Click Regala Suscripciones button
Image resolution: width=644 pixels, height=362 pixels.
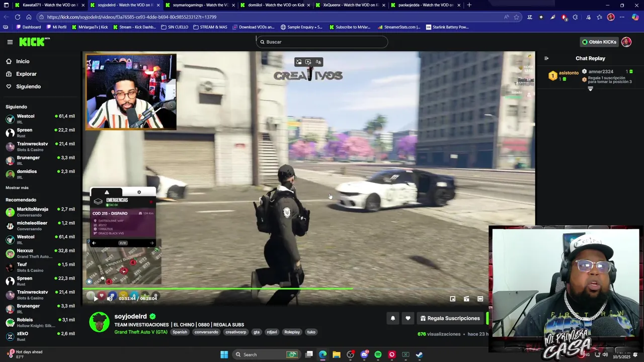(450, 318)
